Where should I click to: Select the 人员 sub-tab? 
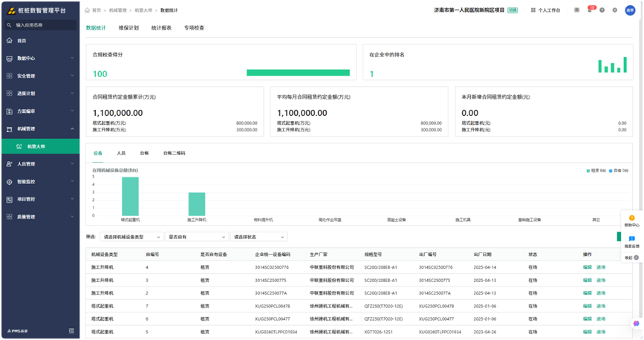click(121, 153)
